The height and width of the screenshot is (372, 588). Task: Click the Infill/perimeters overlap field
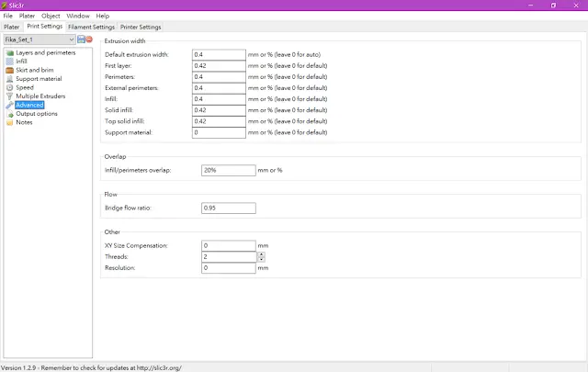tap(228, 170)
